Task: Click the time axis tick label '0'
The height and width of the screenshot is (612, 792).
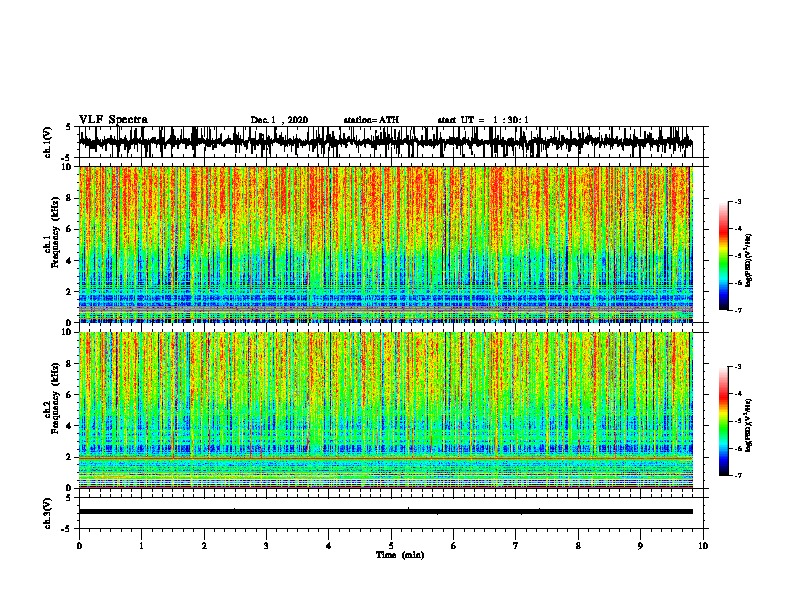Action: 79,546
